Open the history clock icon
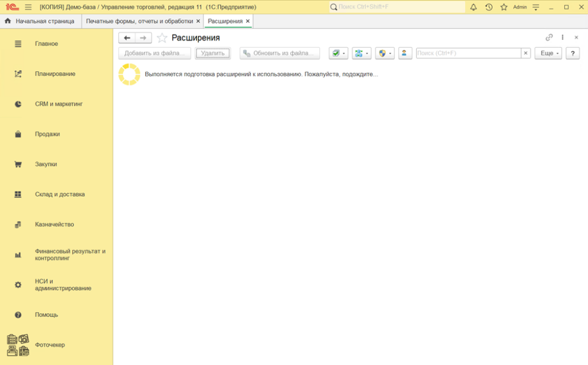Screen dimensions: 588x365 point(489,7)
